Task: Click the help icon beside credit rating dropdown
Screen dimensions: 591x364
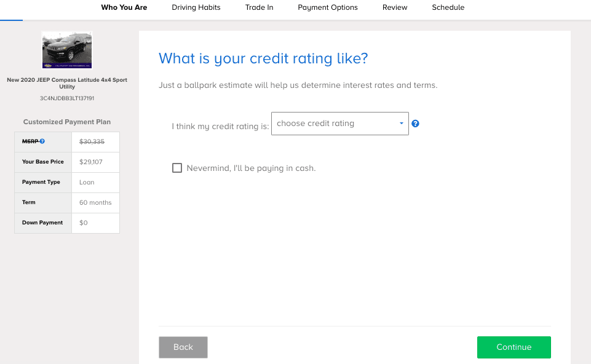Action: [415, 124]
